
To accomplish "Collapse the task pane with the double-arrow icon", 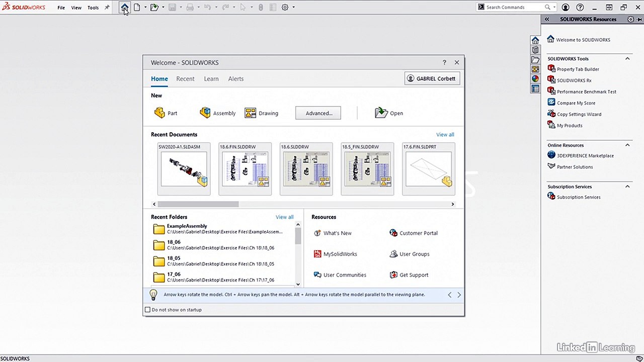I will pyautogui.click(x=547, y=19).
